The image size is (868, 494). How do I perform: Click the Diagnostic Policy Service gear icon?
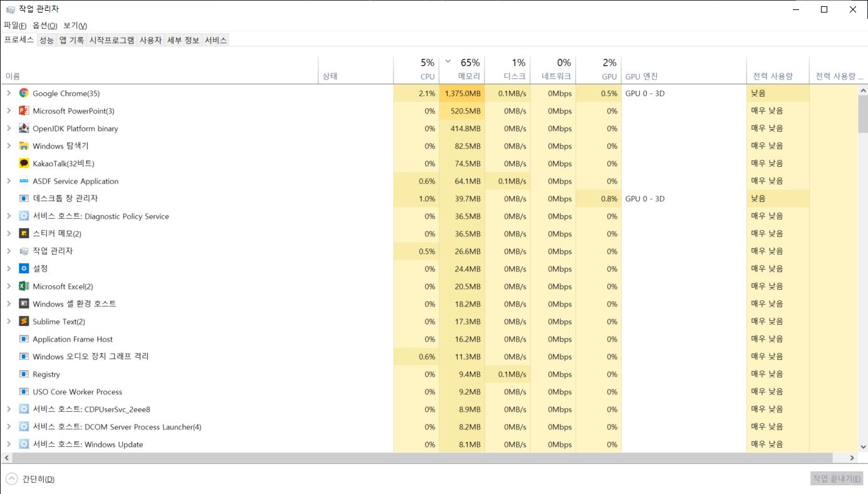[24, 216]
